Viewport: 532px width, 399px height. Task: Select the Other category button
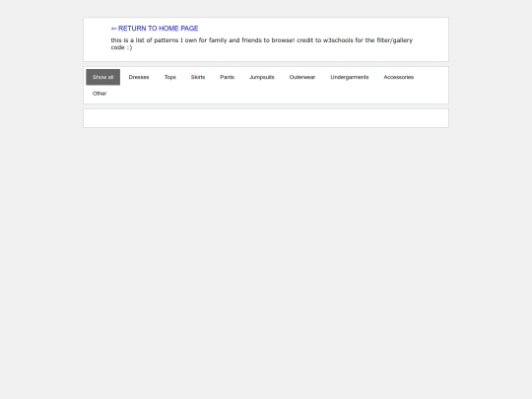pos(100,94)
